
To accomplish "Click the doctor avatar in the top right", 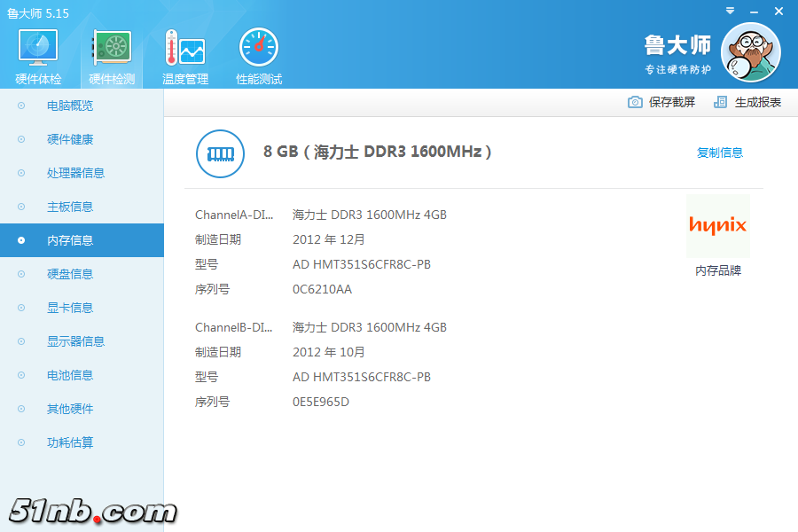I will pos(751,53).
